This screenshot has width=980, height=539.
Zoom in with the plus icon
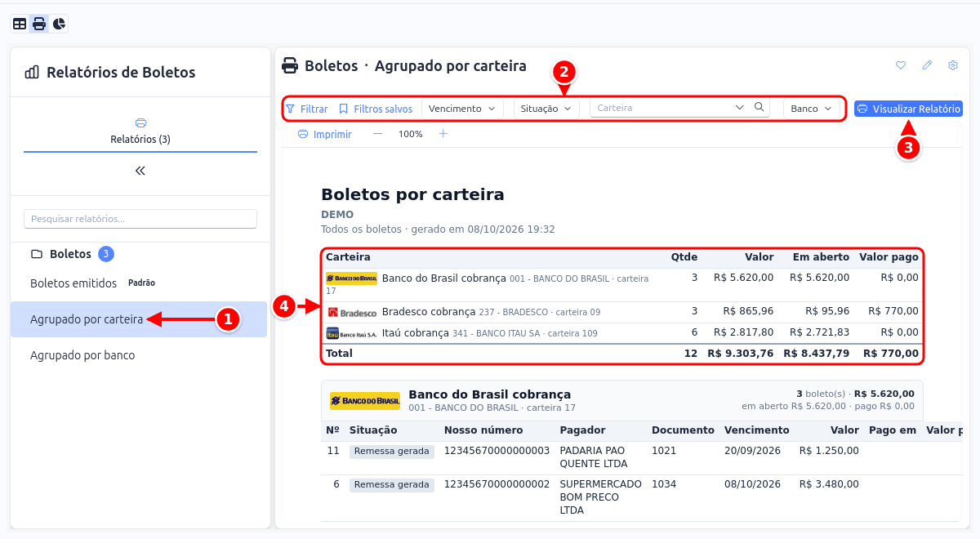tap(443, 134)
